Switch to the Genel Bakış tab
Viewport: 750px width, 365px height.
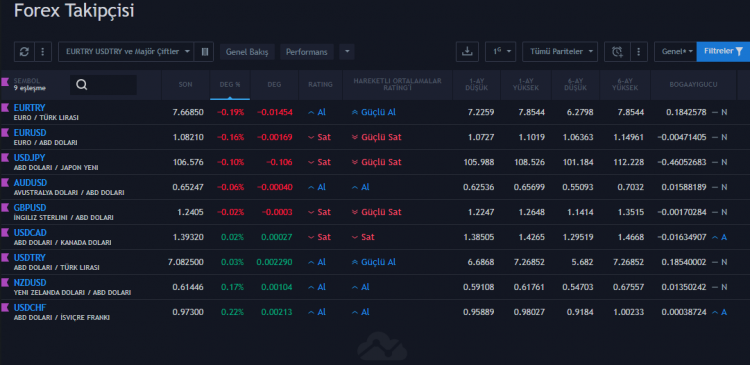coord(247,52)
